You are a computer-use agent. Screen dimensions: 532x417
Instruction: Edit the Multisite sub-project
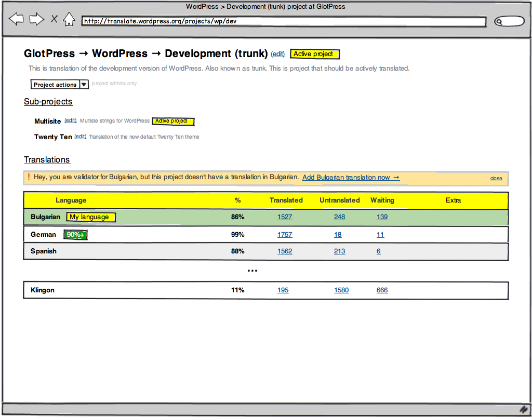coord(70,120)
